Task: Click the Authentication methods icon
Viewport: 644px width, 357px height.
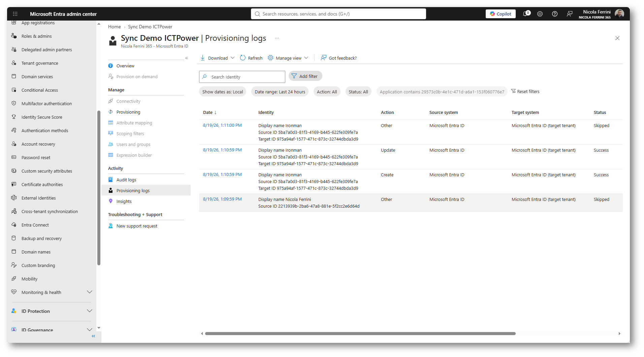Action: point(14,130)
